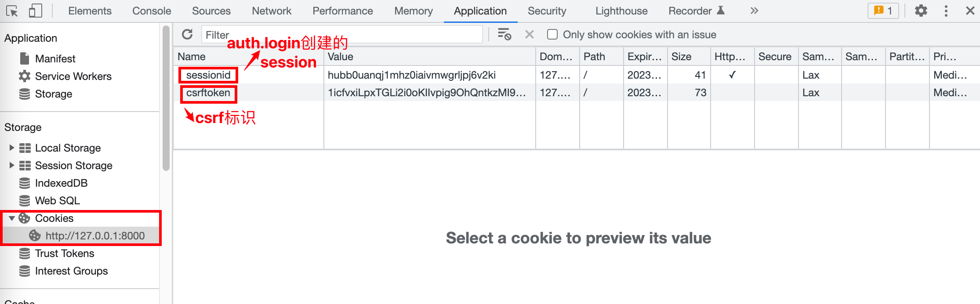The image size is (980, 304).
Task: Click the sidebar vertical scrollbar
Action: pos(166,98)
